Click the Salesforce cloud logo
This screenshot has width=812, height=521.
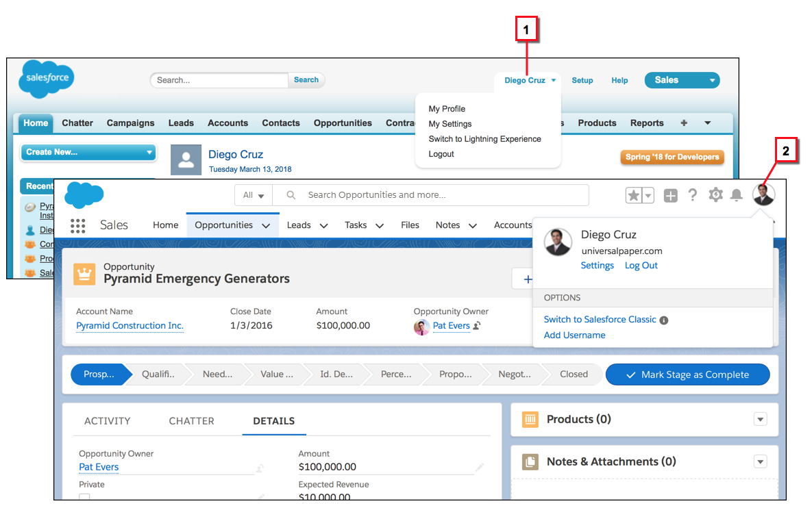[x=84, y=194]
